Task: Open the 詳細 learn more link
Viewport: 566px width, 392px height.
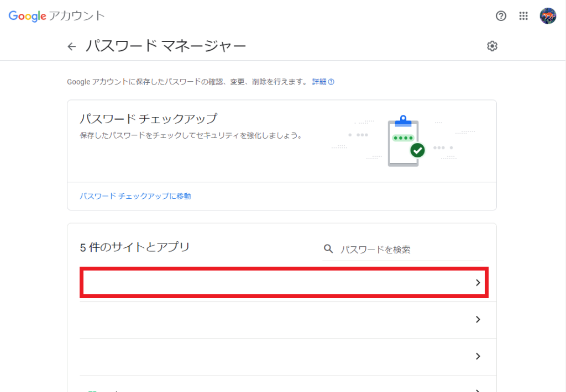Action: click(x=319, y=82)
